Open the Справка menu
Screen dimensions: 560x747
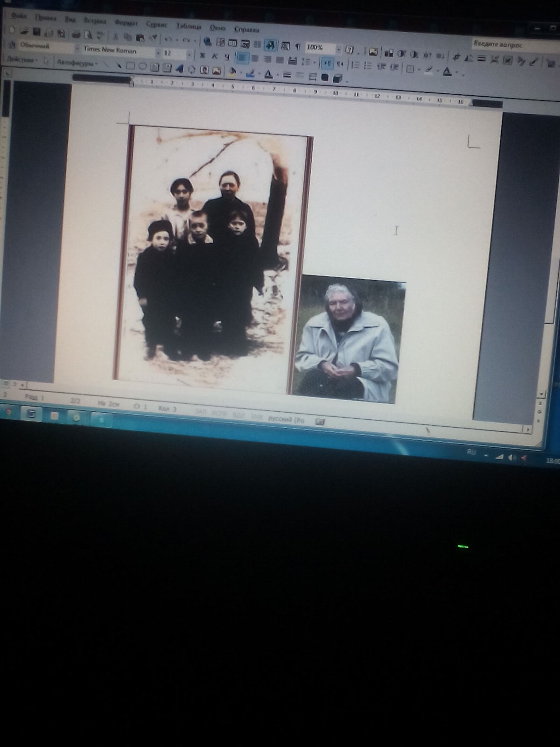pos(246,30)
